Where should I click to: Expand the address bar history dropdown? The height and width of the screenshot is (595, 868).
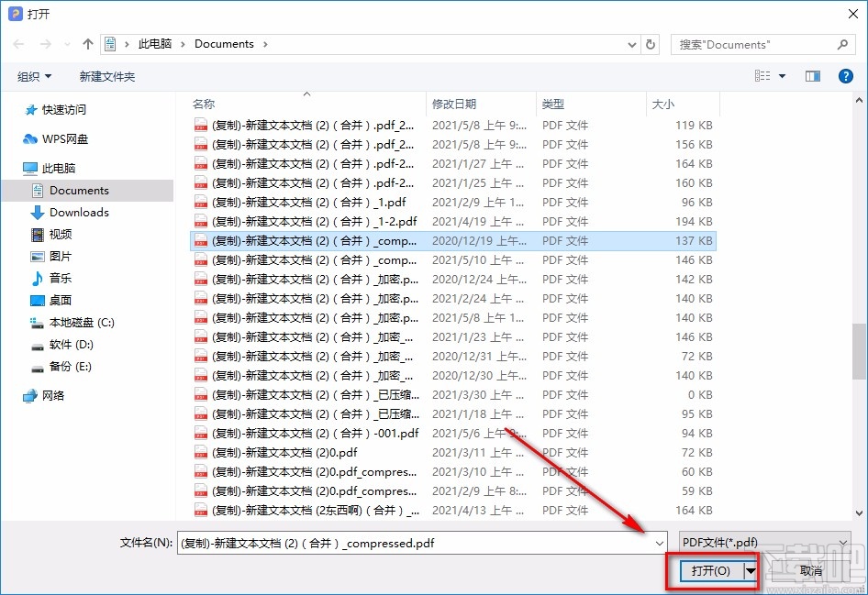(631, 44)
